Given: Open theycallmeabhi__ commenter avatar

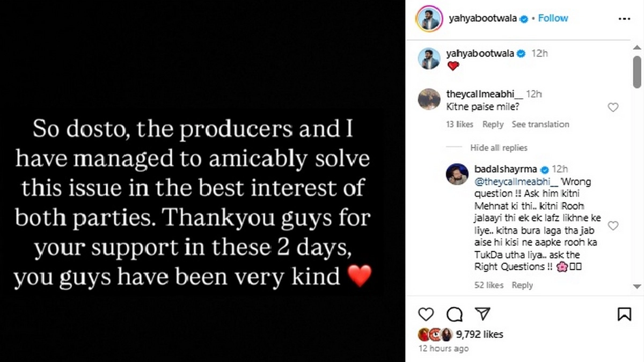Looking at the screenshot, I should [429, 99].
